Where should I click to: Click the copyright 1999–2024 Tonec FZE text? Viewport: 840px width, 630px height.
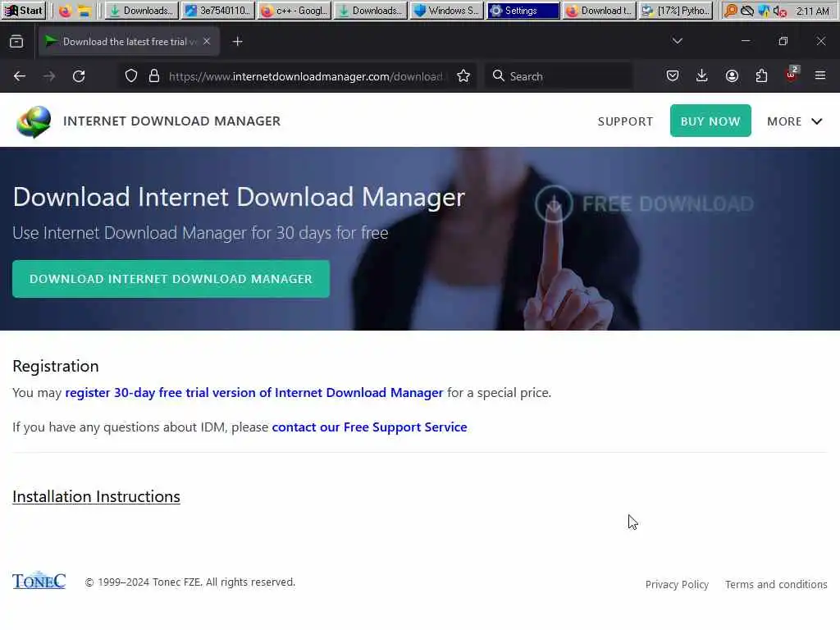coord(190,582)
